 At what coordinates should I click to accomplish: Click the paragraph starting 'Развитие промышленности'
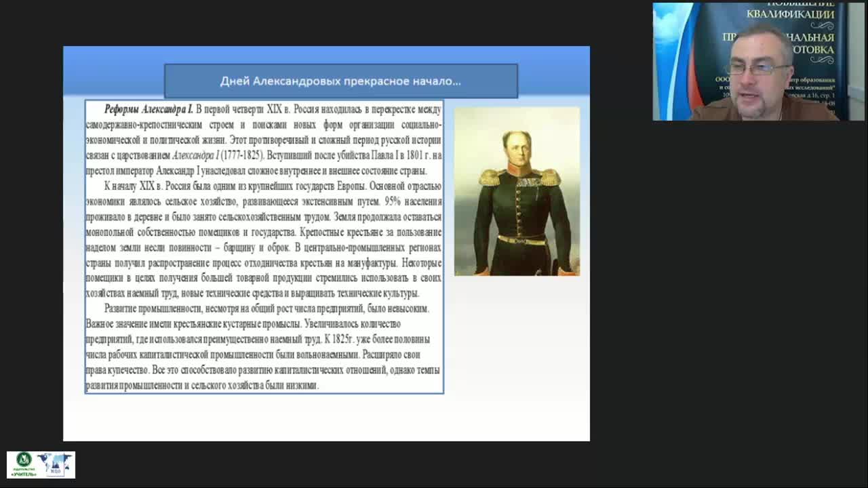(x=264, y=346)
